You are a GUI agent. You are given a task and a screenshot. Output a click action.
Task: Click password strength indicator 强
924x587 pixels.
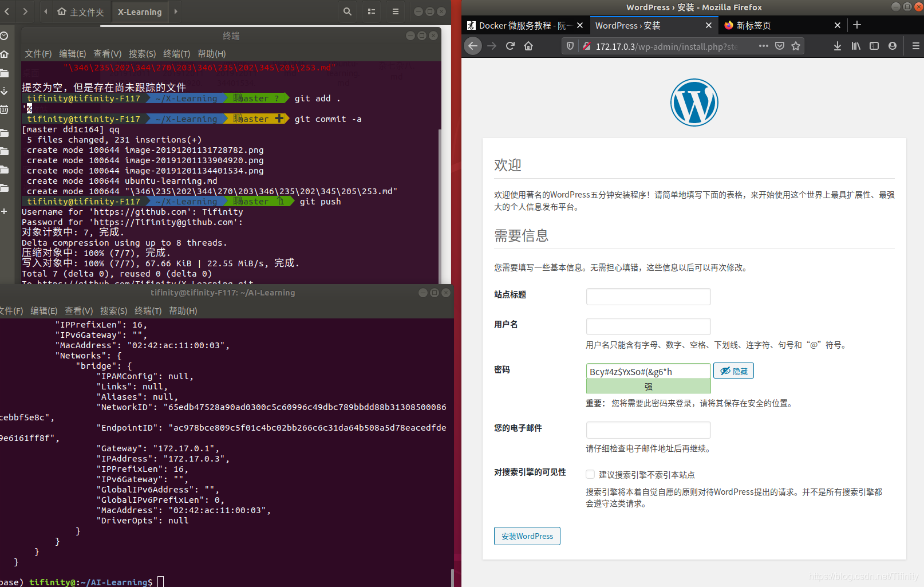[x=648, y=387]
